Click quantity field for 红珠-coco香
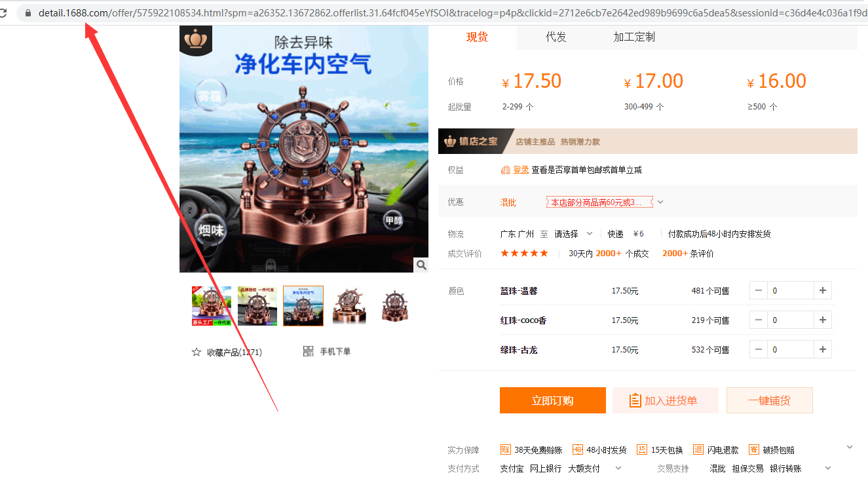The height and width of the screenshot is (494, 868). [790, 320]
